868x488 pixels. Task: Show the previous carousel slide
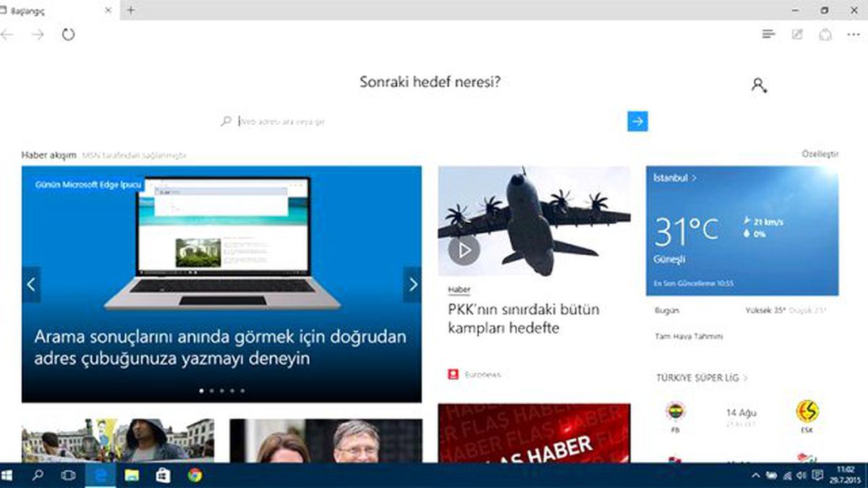point(31,285)
